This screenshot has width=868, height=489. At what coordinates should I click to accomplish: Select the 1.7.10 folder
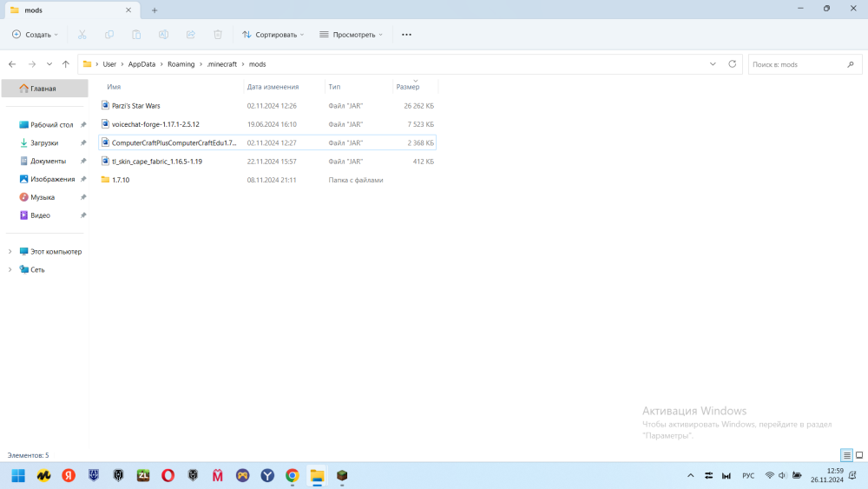(267, 180)
